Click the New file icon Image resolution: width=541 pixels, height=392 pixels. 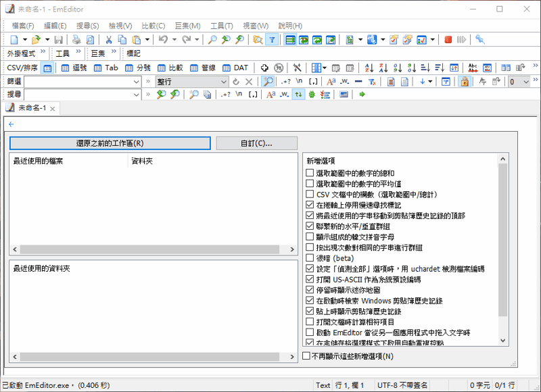click(14, 40)
